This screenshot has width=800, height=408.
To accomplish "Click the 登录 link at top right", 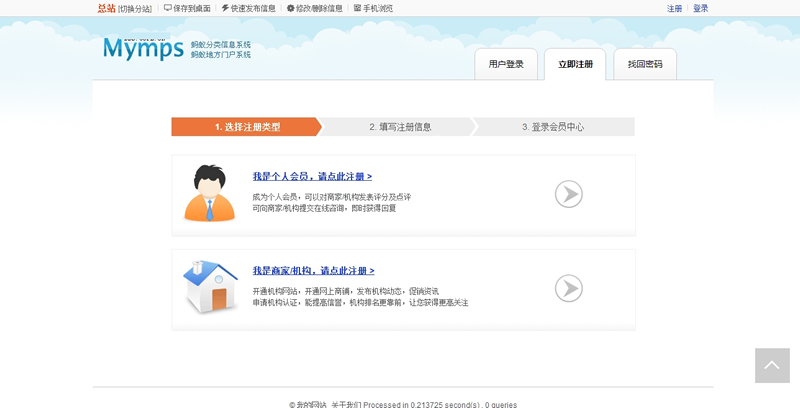I will [x=701, y=8].
